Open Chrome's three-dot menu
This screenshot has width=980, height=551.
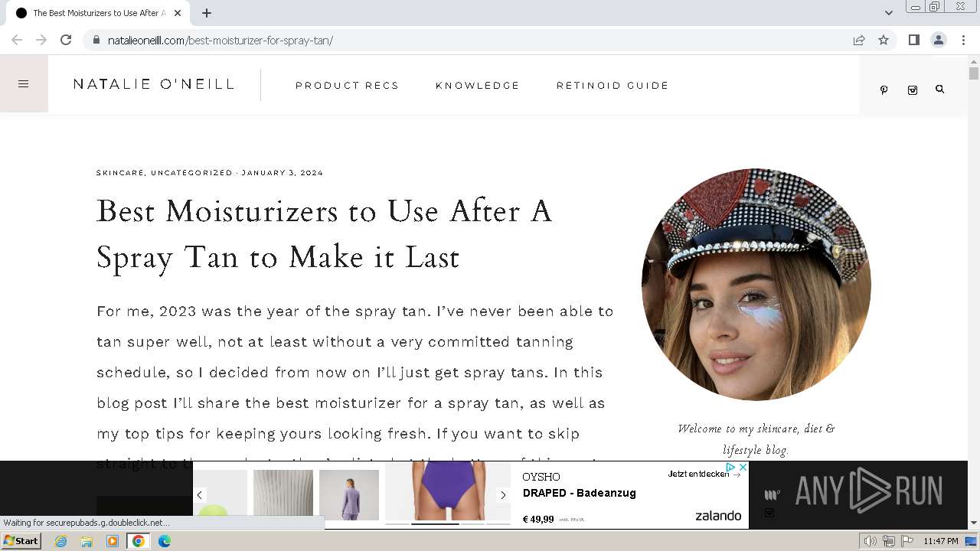[x=963, y=40]
